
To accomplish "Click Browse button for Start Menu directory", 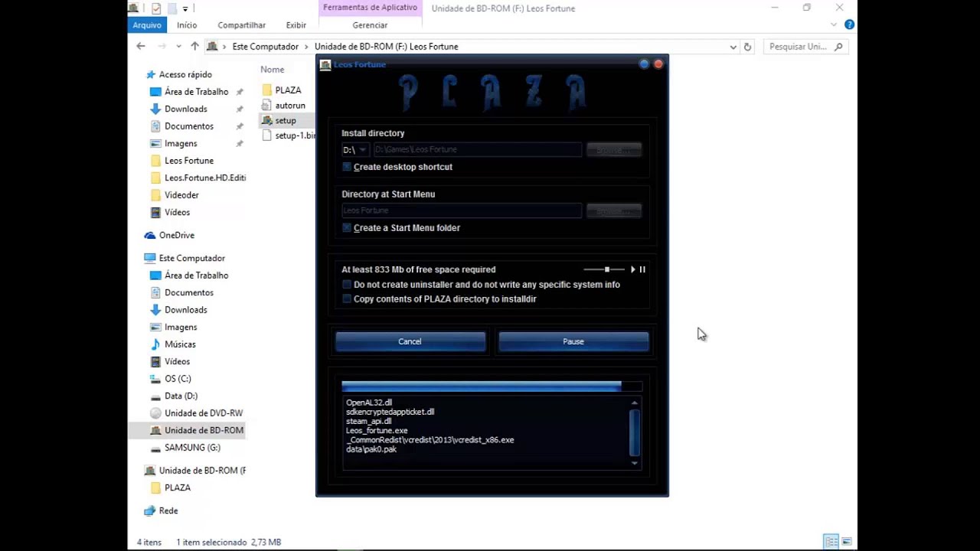I will point(614,210).
